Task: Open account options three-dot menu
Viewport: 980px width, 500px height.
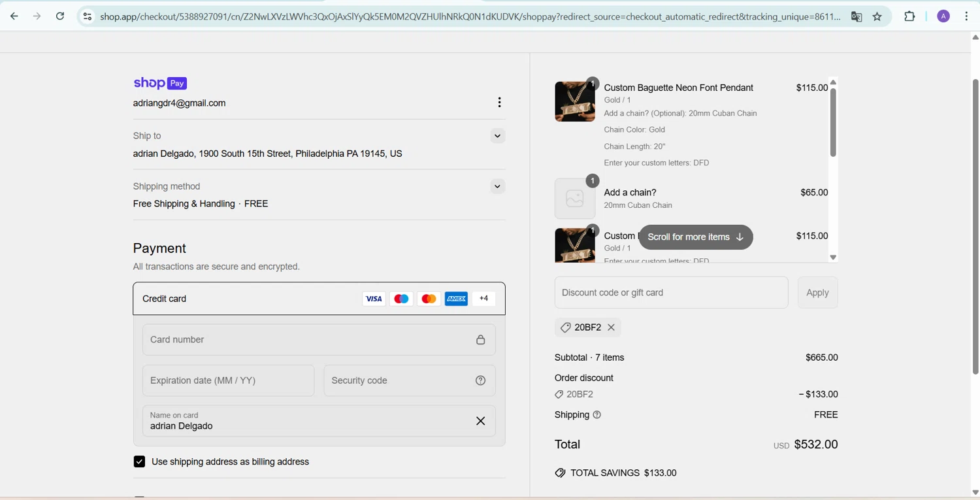Action: (x=499, y=103)
